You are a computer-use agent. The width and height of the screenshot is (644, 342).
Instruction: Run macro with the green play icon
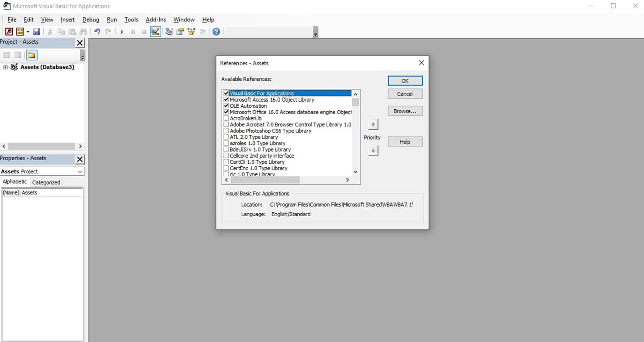coord(122,32)
